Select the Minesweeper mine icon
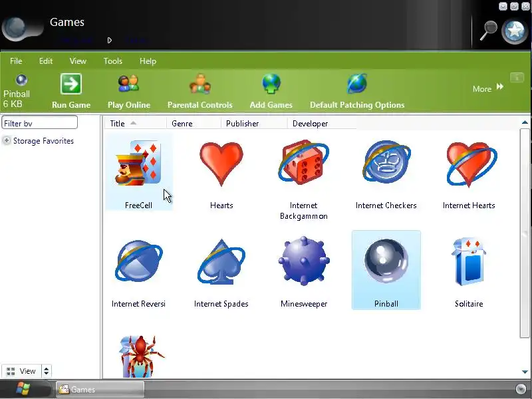This screenshot has width=532, height=399. 304,261
